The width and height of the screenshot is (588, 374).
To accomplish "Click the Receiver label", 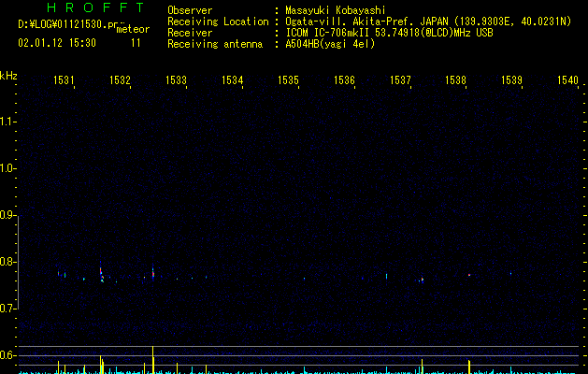I will tap(190, 33).
